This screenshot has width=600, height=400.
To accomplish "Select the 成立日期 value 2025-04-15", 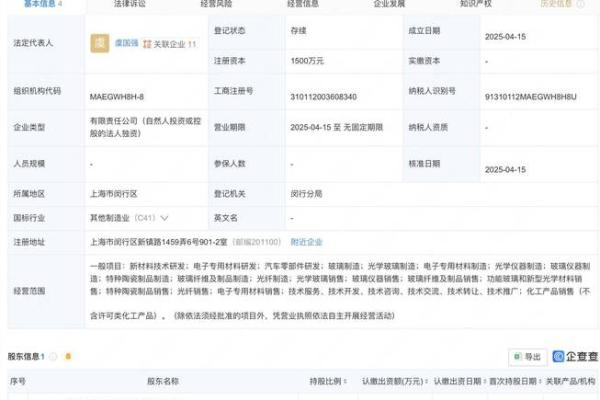I will coord(505,37).
